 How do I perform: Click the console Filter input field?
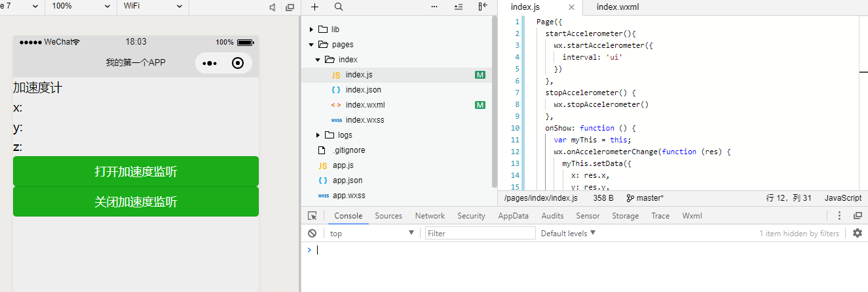click(480, 233)
